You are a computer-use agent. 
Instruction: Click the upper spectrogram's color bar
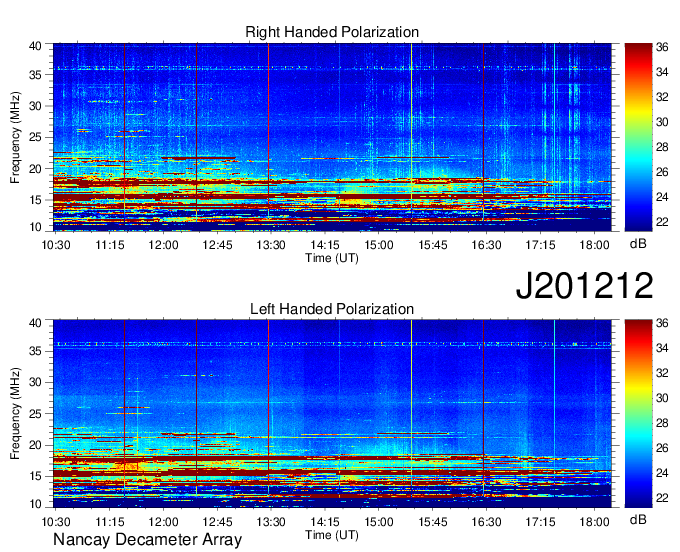[x=638, y=137]
